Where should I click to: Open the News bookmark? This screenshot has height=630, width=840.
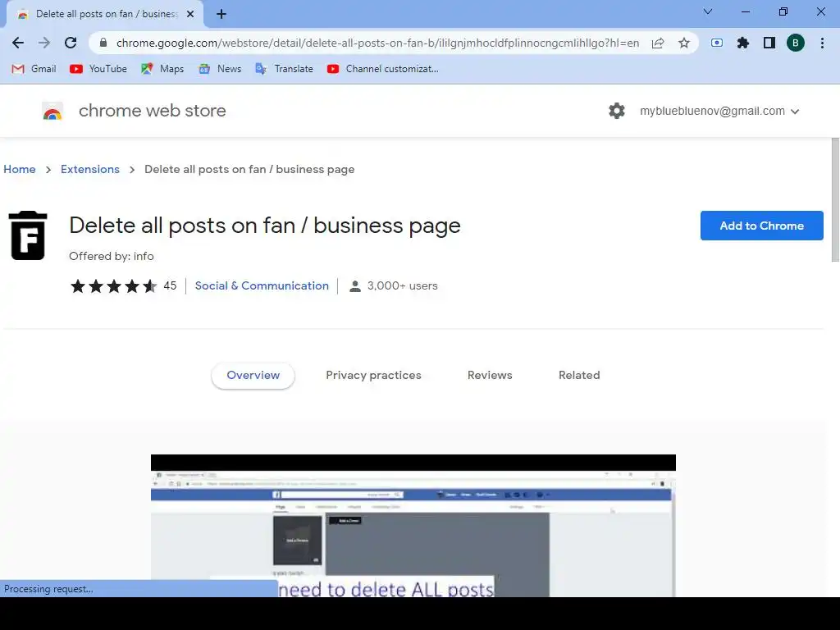click(220, 69)
